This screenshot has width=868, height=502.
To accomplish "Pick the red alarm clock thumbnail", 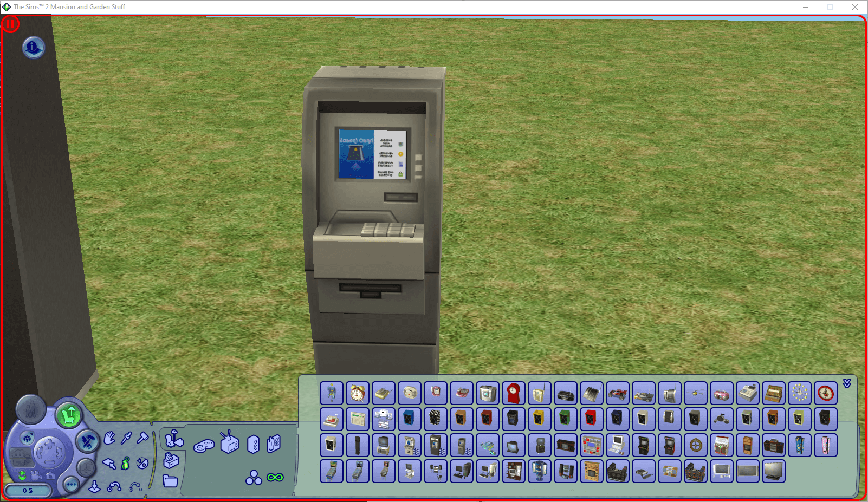I will [x=357, y=393].
